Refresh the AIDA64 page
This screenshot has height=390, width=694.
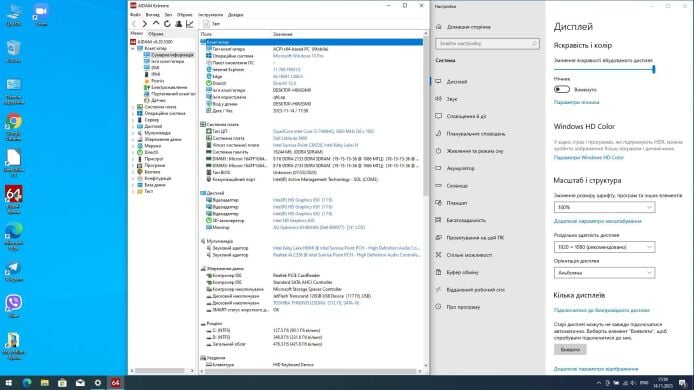(x=167, y=24)
